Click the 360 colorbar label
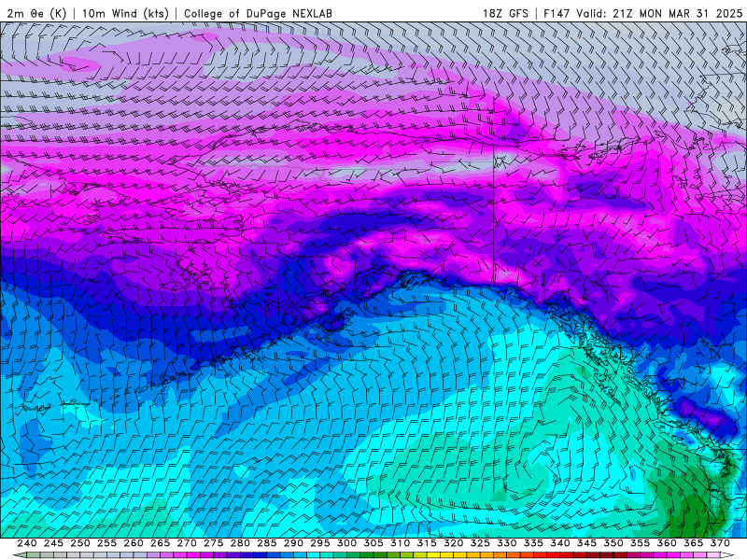The height and width of the screenshot is (560, 747). point(667,543)
